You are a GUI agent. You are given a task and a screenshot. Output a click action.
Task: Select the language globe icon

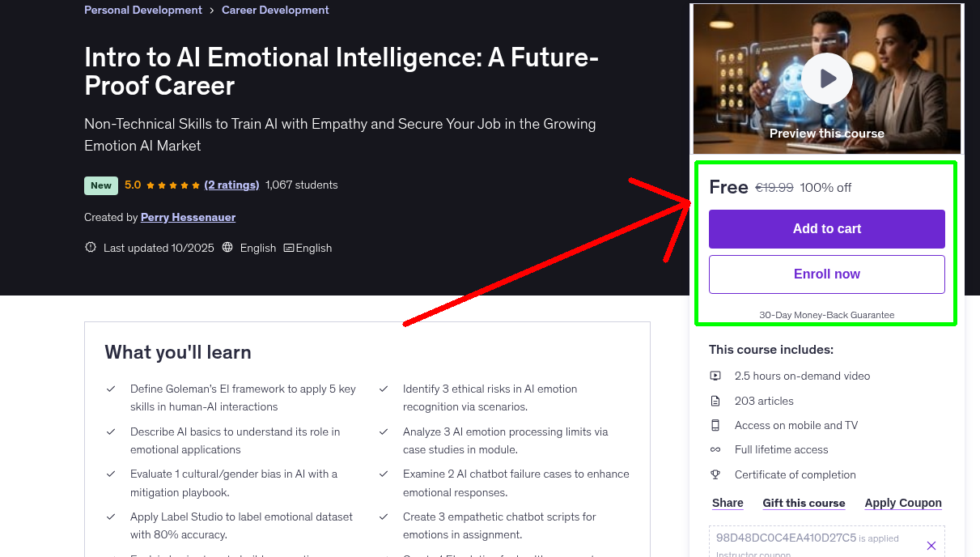[x=227, y=247]
